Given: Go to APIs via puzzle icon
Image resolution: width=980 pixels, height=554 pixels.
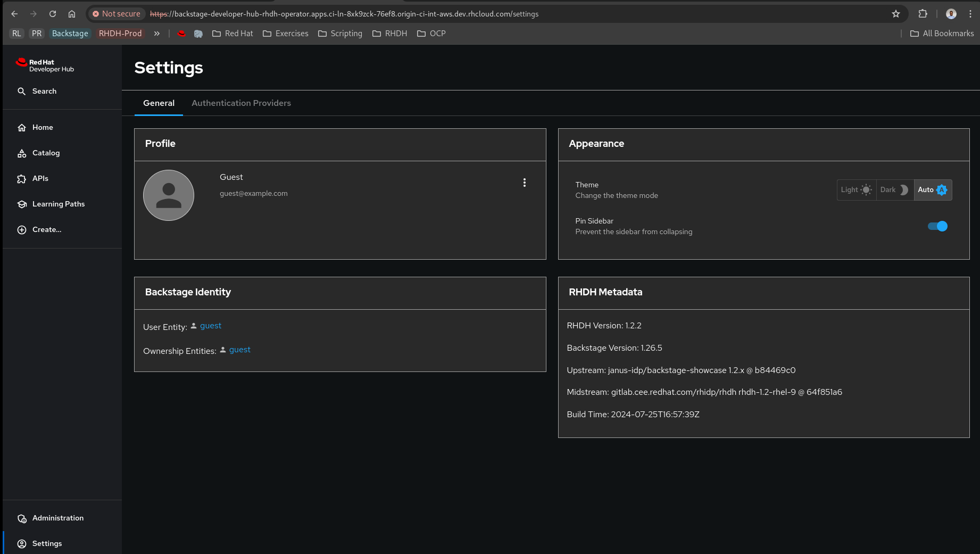Looking at the screenshot, I should coord(22,179).
